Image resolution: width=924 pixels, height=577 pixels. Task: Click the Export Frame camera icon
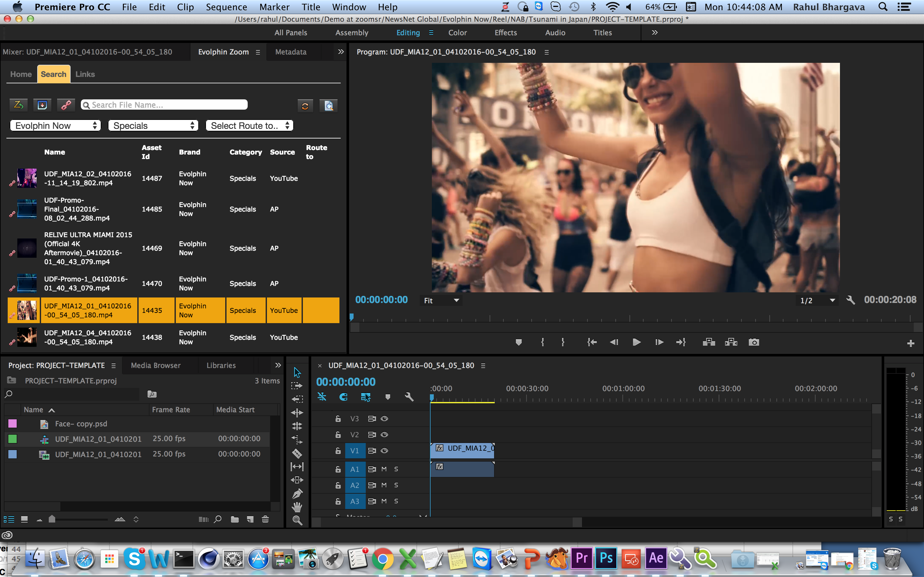pyautogui.click(x=753, y=342)
